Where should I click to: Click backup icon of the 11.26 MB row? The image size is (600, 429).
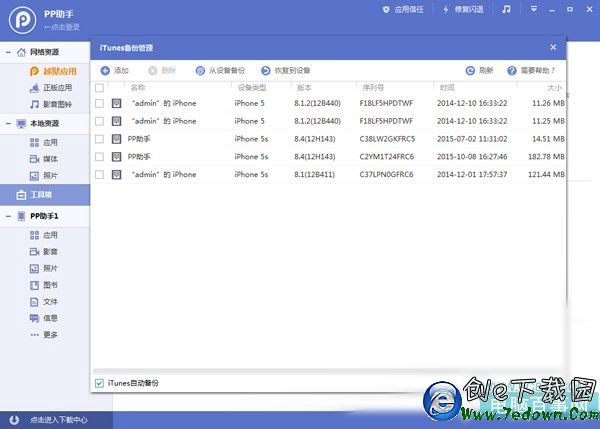click(116, 103)
